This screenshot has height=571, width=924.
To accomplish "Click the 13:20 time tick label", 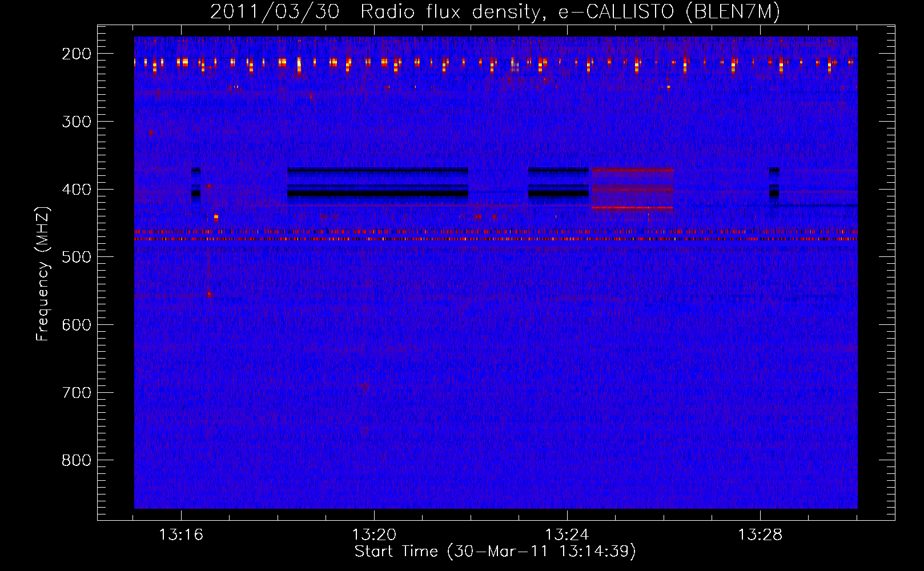I will click(374, 535).
